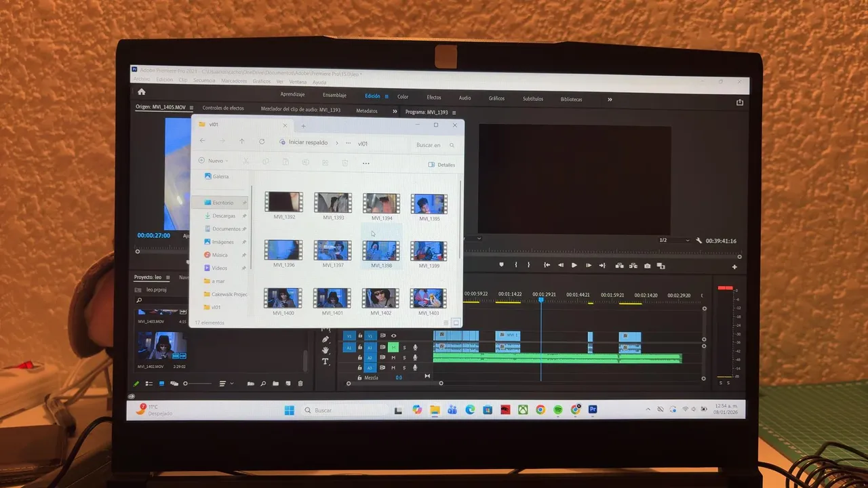Click the Play button in Program monitor

click(574, 265)
